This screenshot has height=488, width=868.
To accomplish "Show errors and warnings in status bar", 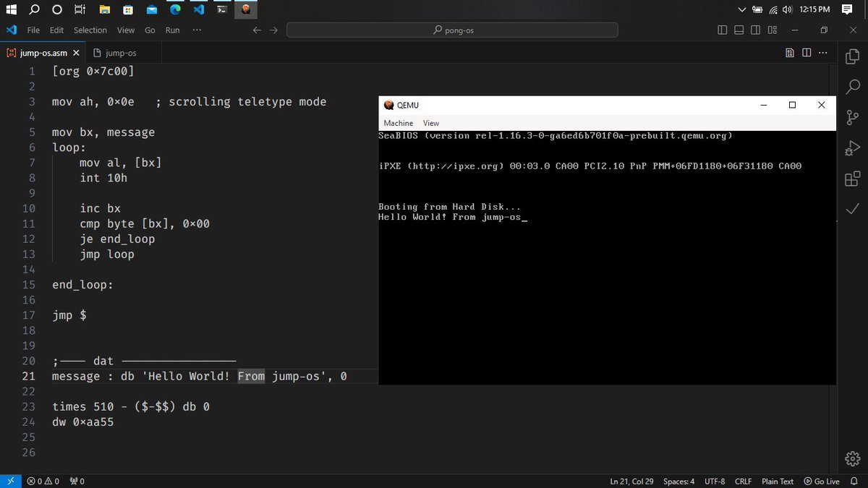I will 43,481.
